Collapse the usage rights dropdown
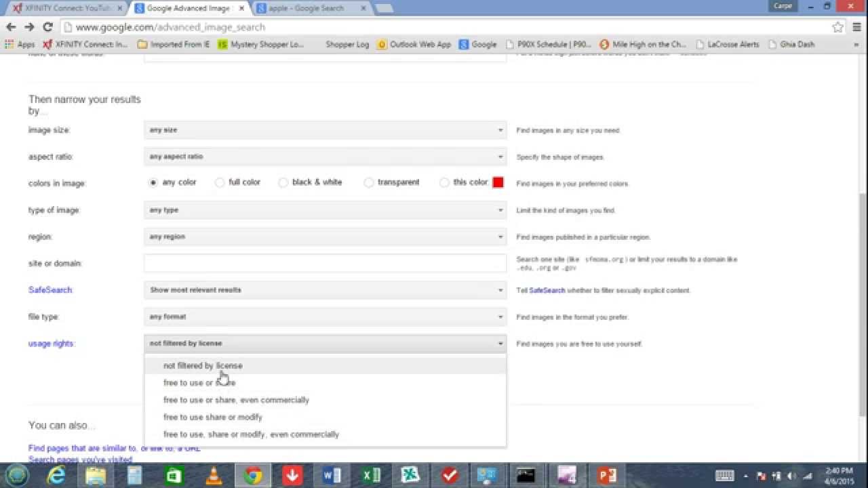Image resolution: width=868 pixels, height=488 pixels. [x=325, y=344]
